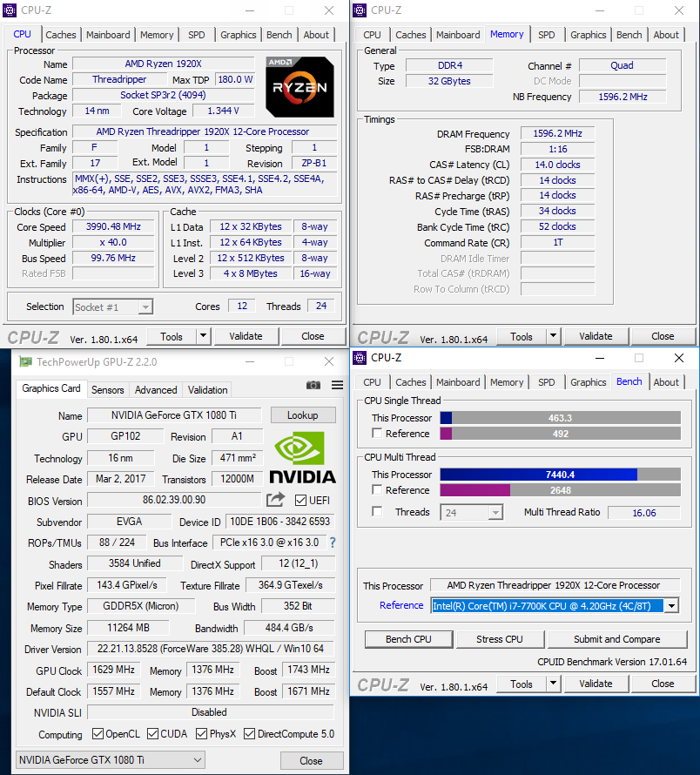Click the Max TDP value 180.0 W

pos(235,79)
